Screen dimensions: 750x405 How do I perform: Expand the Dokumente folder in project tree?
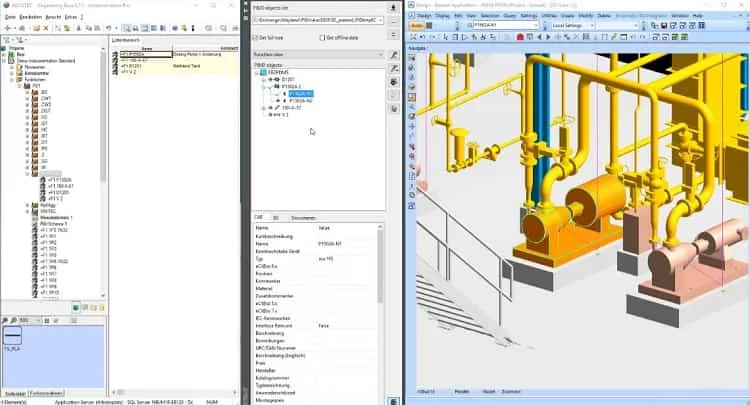[12, 67]
